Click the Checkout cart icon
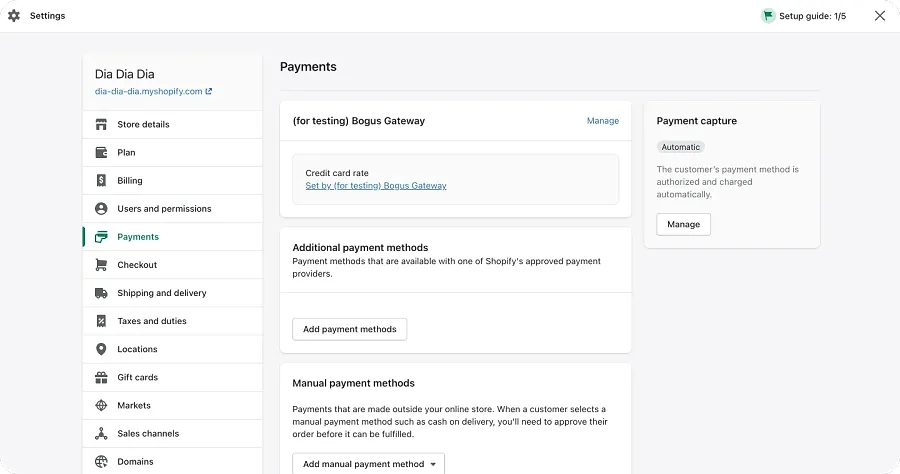The height and width of the screenshot is (474, 900). click(101, 265)
